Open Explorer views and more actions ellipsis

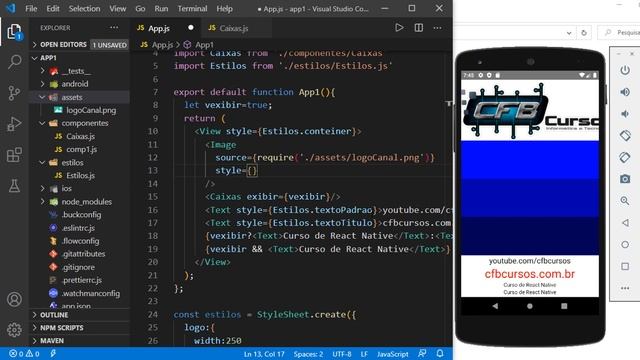pos(114,27)
